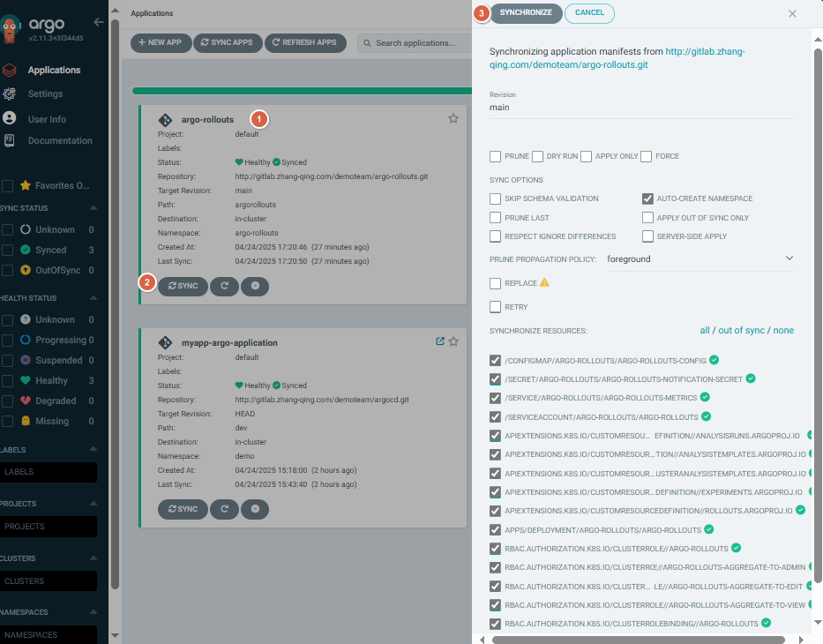Select 'out of sync' resources link
This screenshot has height=644, width=823.
[x=741, y=330]
